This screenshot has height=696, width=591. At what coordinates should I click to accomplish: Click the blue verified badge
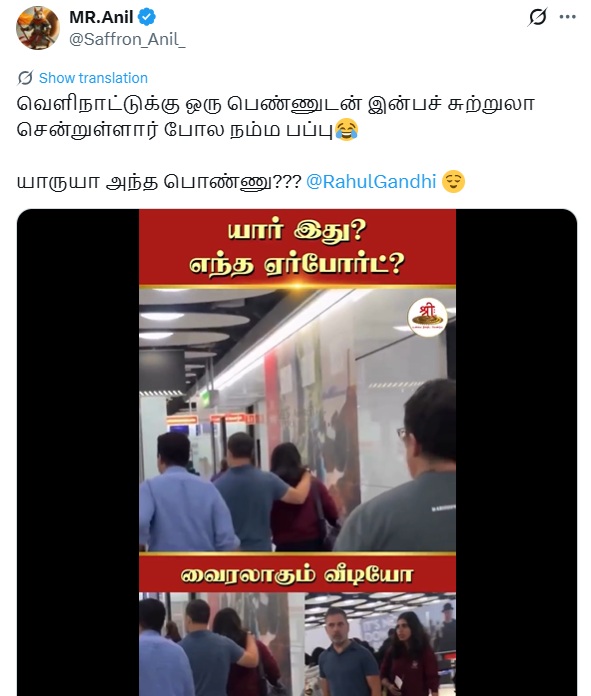[x=147, y=17]
